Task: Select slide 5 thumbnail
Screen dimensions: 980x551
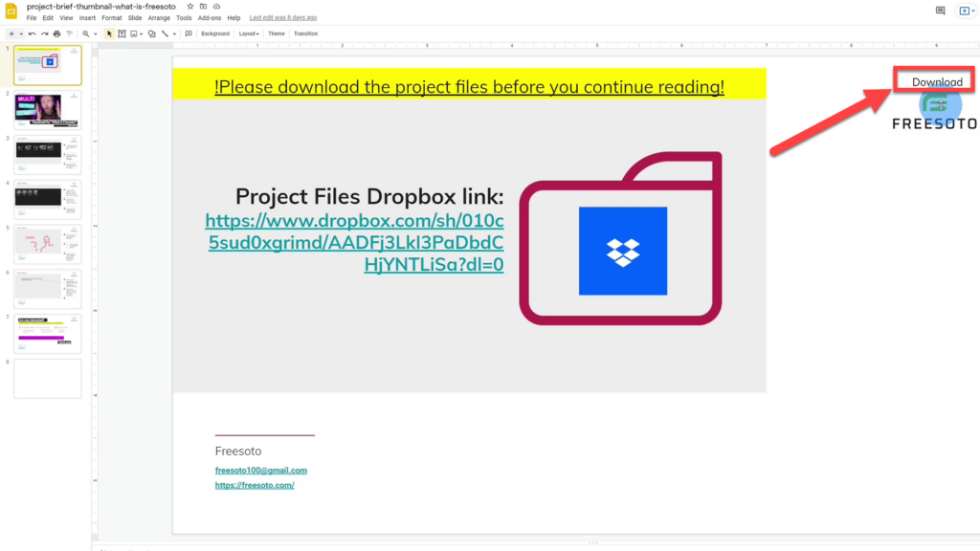Action: coord(48,244)
